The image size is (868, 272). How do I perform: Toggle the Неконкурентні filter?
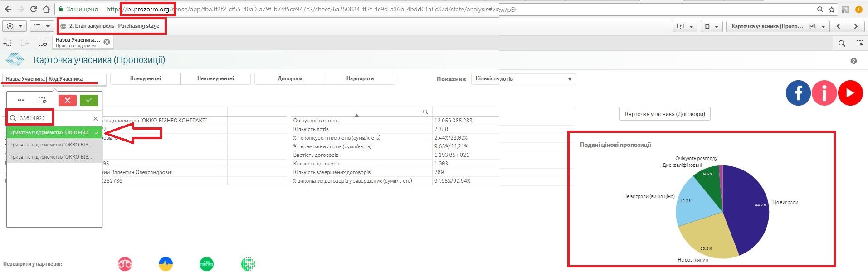215,78
